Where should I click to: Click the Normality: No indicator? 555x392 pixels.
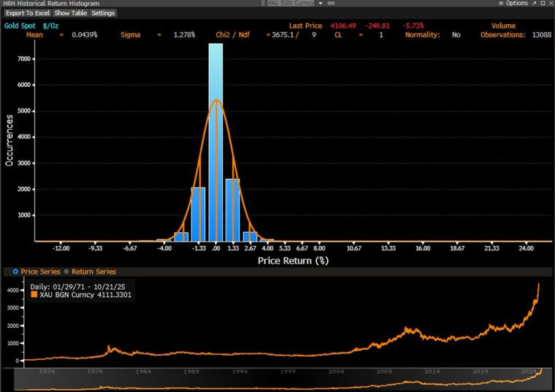tap(433, 34)
